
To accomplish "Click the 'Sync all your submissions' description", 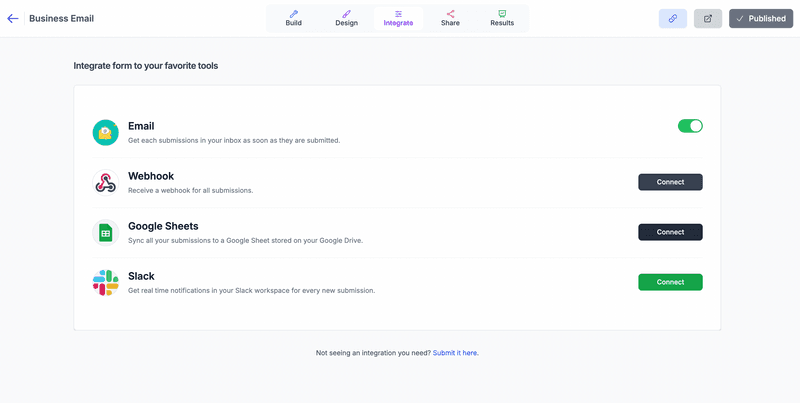I will (245, 241).
